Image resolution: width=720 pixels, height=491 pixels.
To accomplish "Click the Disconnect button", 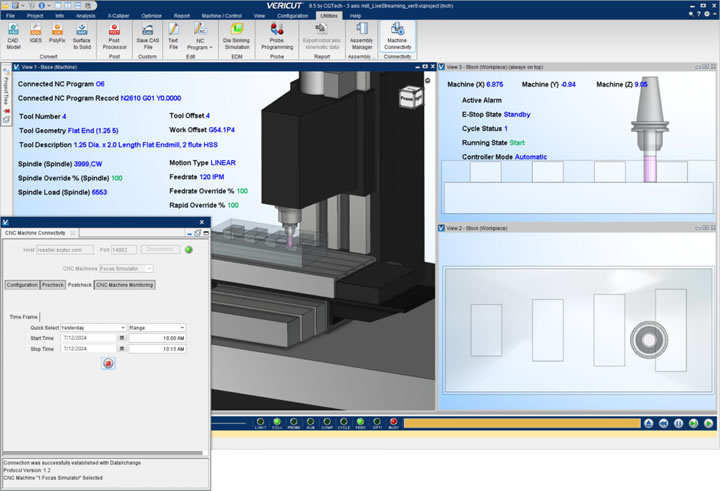I will (x=160, y=249).
